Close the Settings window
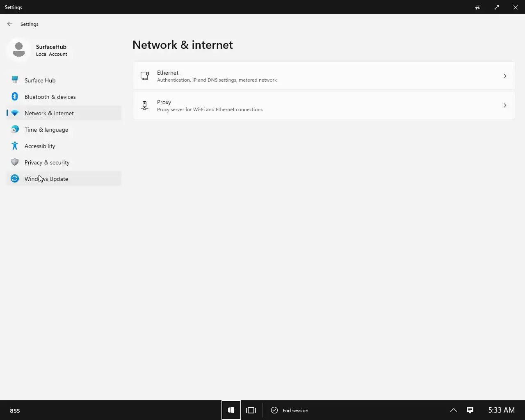This screenshot has width=525, height=420. [x=516, y=7]
